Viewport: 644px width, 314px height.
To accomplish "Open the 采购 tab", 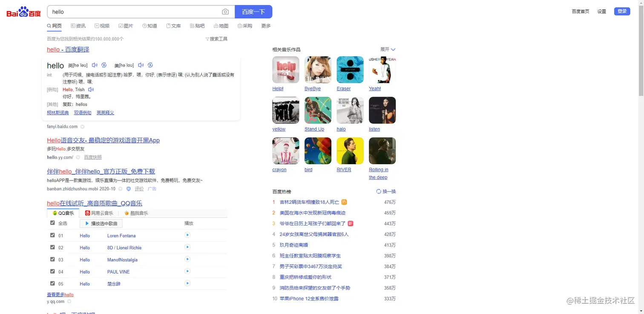I will (245, 26).
